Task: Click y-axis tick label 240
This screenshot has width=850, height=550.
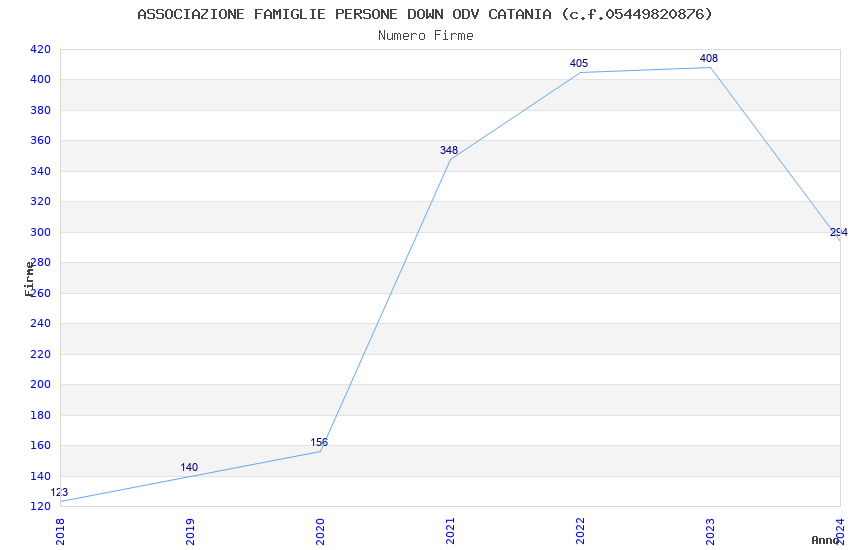Action: point(40,323)
